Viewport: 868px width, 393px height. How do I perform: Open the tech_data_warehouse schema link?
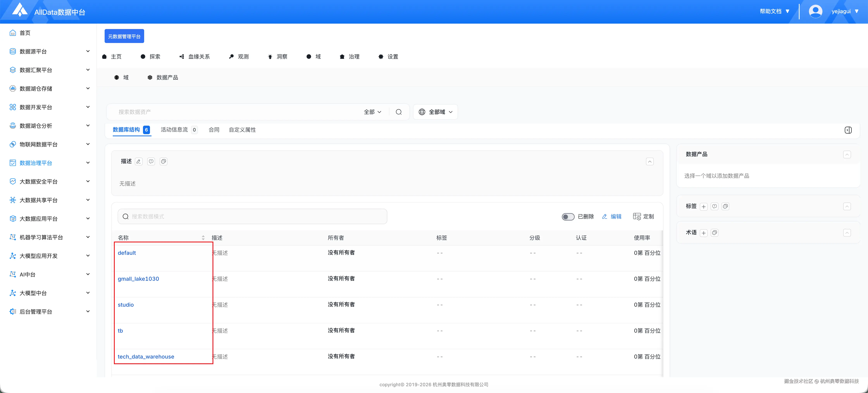coord(146,357)
